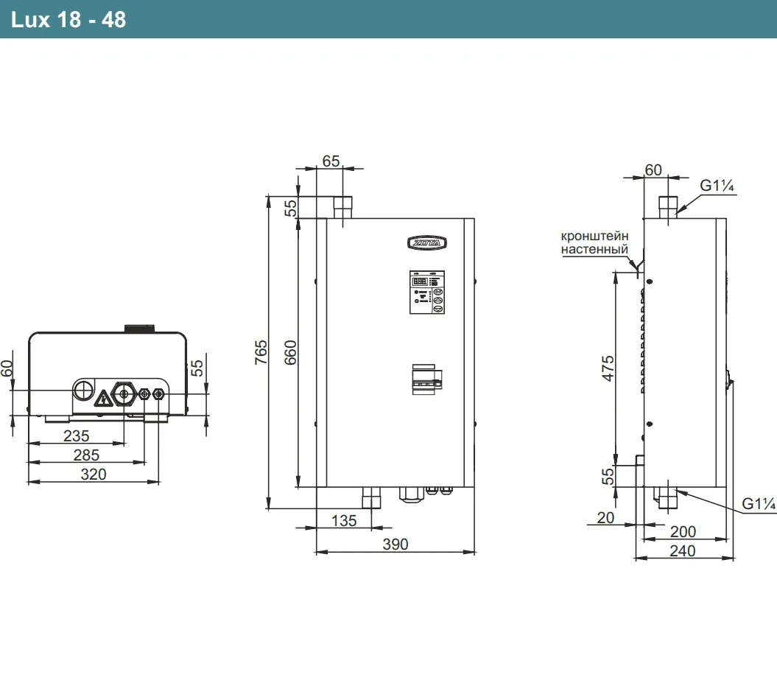This screenshot has height=700, width=777.
Task: Click the 20 dimension on the side view
Action: [x=605, y=517]
